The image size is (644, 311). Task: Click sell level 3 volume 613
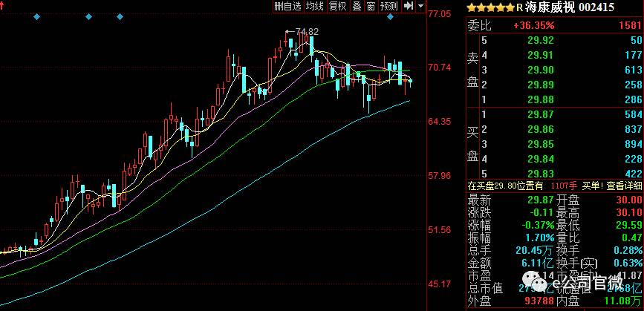634,70
